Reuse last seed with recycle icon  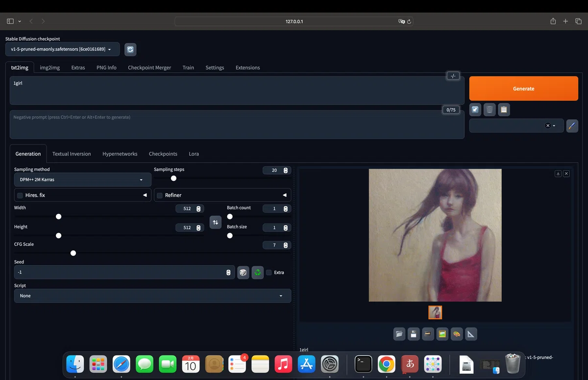[258, 272]
